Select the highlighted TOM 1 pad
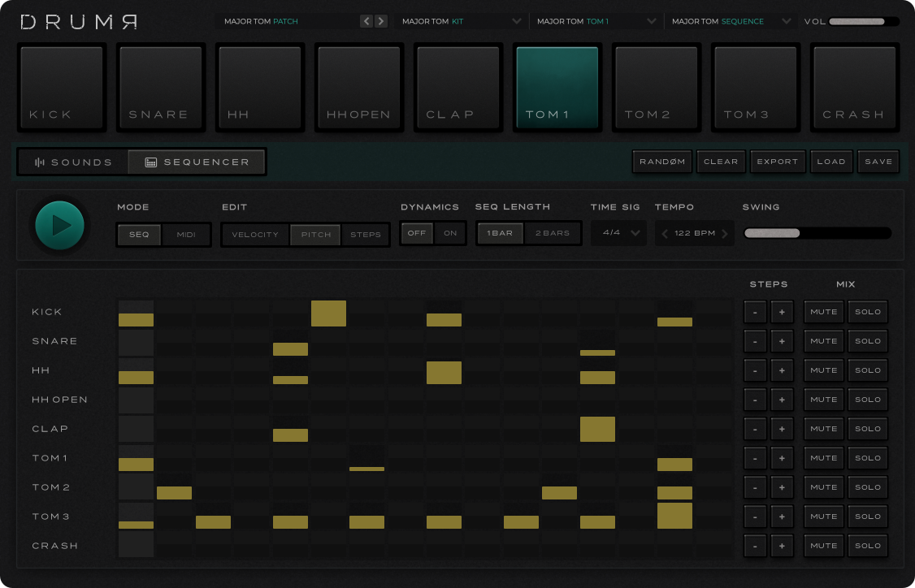915x588 pixels. (557, 88)
